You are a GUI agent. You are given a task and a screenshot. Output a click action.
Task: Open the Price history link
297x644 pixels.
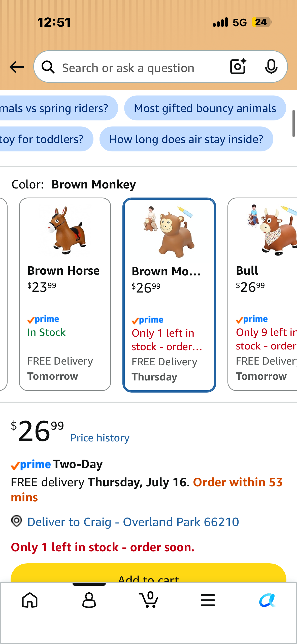[x=100, y=438]
